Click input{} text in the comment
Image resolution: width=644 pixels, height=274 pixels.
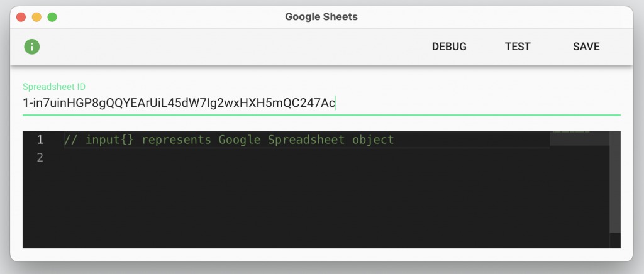pos(109,140)
